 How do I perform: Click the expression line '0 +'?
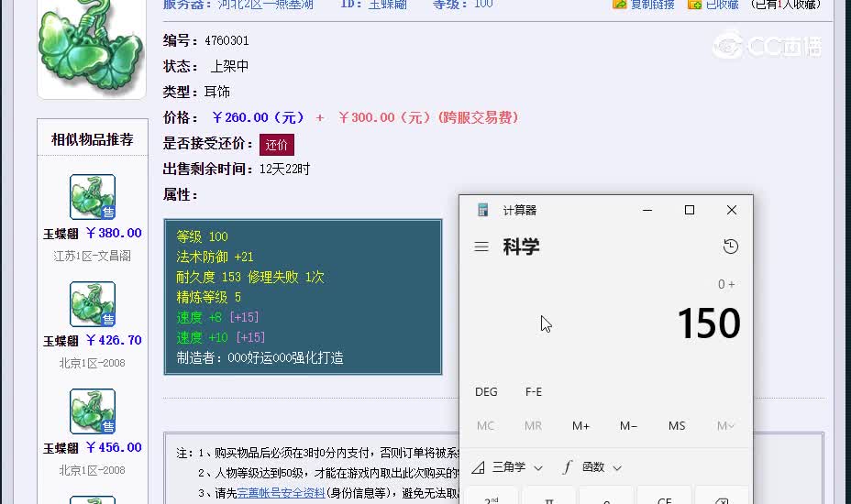(726, 284)
